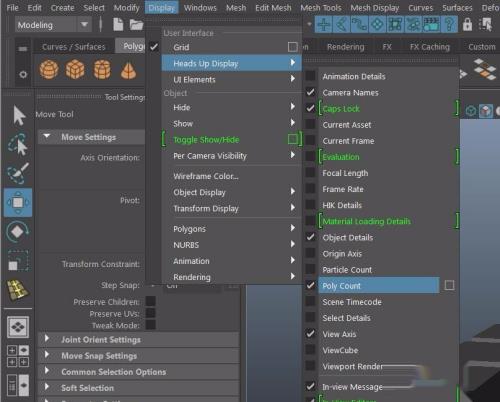Enable Frame Rate HUD option
The height and width of the screenshot is (402, 500).
pyautogui.click(x=310, y=189)
